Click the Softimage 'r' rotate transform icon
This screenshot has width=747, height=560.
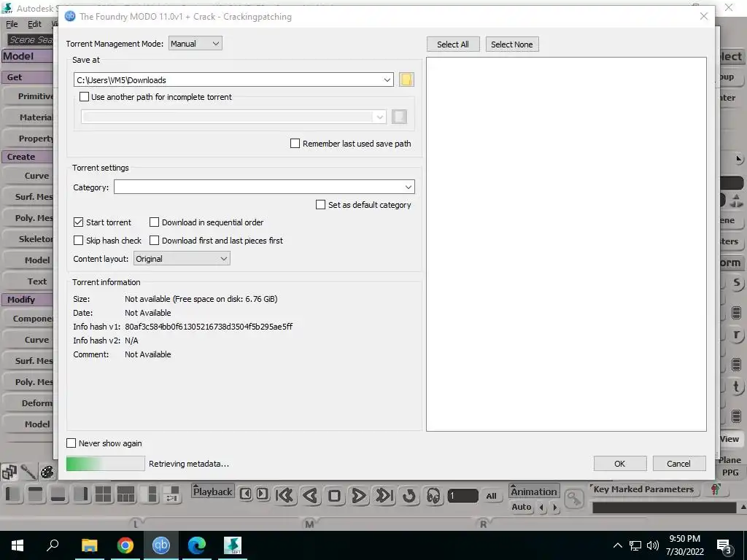pos(737,335)
